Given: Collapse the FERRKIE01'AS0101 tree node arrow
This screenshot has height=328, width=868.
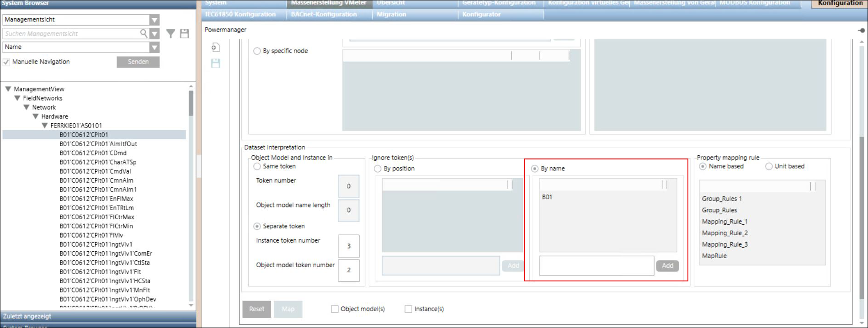Looking at the screenshot, I should pyautogui.click(x=45, y=125).
